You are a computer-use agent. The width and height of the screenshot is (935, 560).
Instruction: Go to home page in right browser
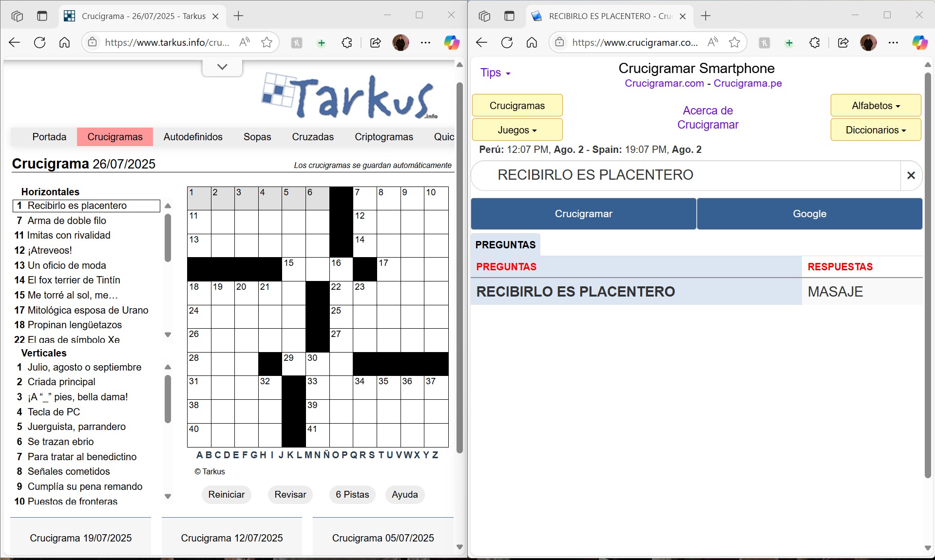pos(532,43)
